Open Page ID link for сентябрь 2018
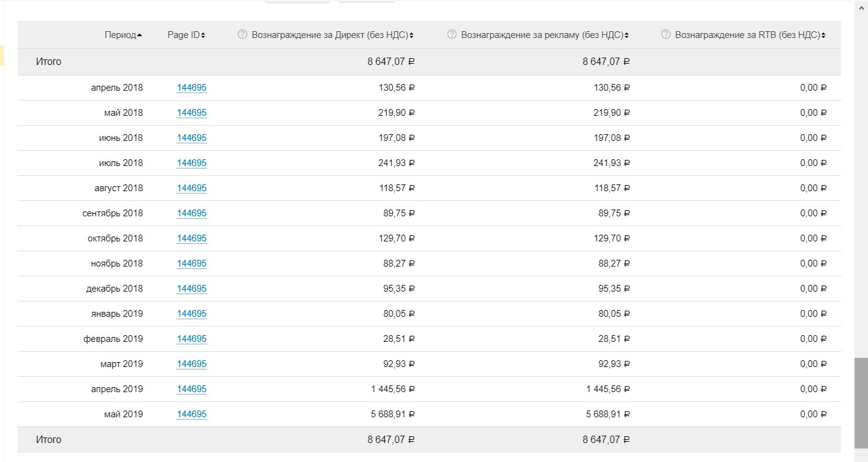 click(191, 213)
